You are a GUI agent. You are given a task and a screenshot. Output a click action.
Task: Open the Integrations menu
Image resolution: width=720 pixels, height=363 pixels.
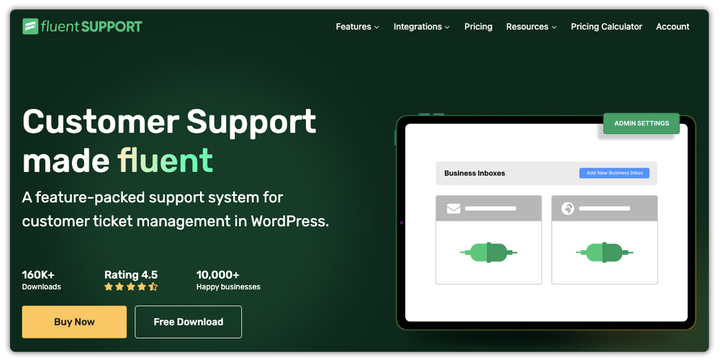421,27
